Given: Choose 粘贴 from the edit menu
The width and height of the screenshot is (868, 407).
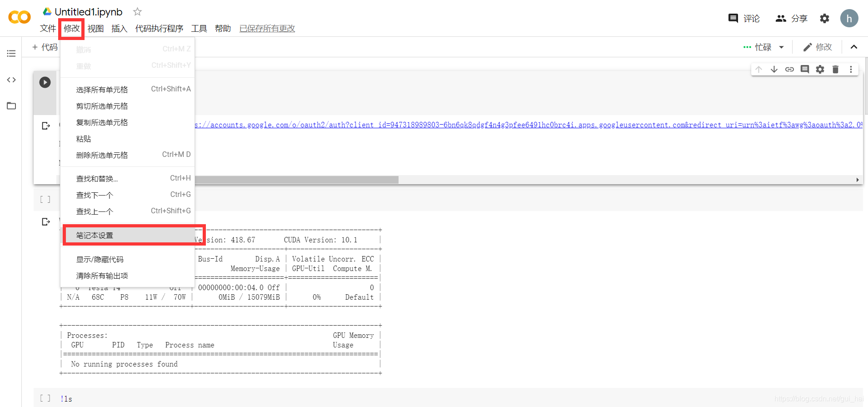Looking at the screenshot, I should coord(128,139).
